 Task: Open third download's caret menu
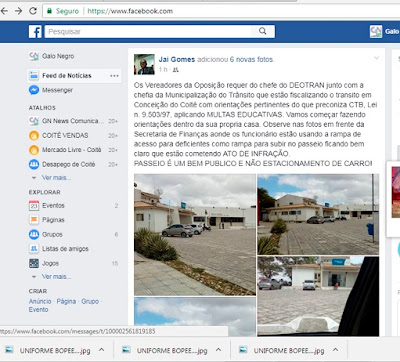coord(335,350)
